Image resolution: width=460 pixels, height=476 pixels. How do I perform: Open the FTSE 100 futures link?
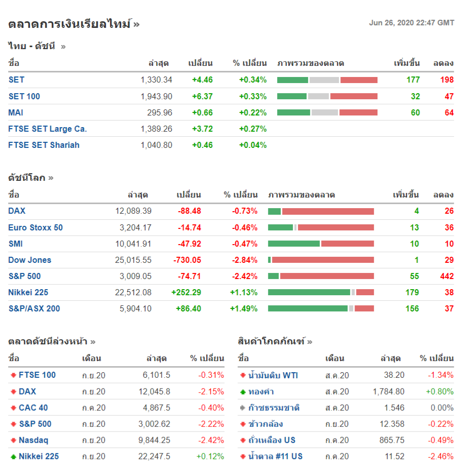(37, 375)
